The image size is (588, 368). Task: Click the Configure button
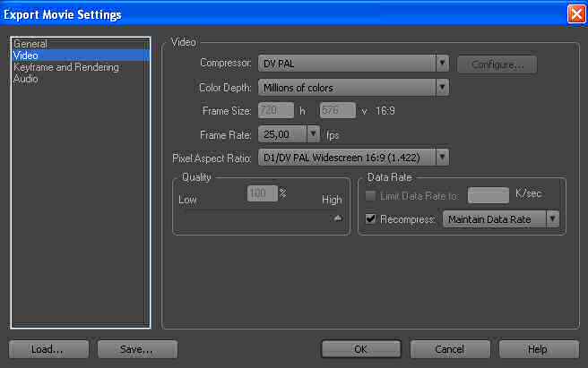click(497, 64)
